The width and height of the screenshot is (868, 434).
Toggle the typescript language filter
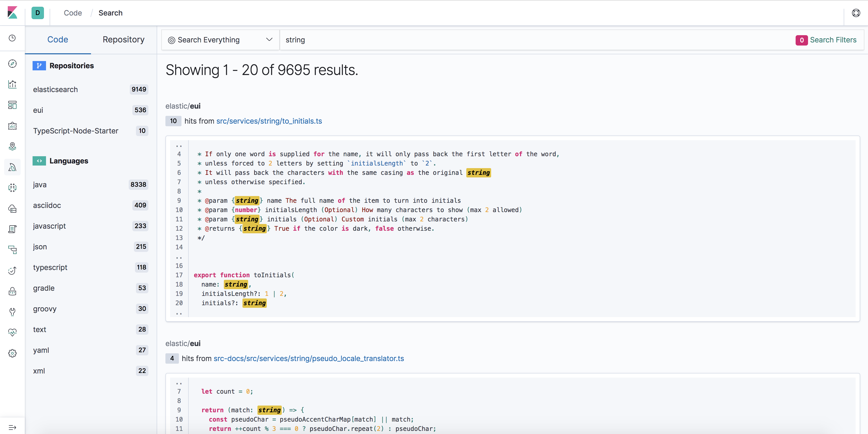tap(50, 267)
